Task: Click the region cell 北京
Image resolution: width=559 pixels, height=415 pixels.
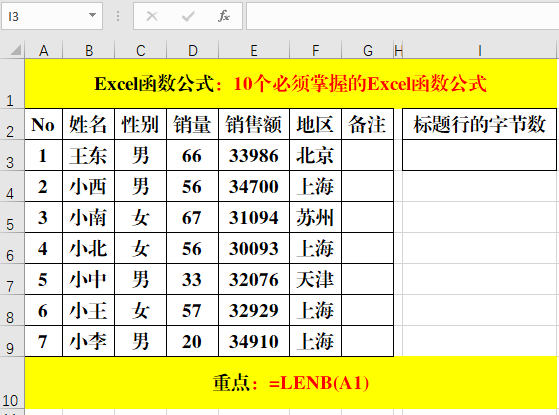Action: click(x=316, y=155)
